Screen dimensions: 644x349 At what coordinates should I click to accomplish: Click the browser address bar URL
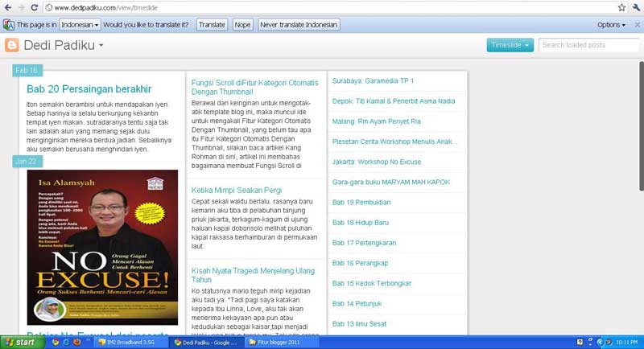(x=106, y=7)
